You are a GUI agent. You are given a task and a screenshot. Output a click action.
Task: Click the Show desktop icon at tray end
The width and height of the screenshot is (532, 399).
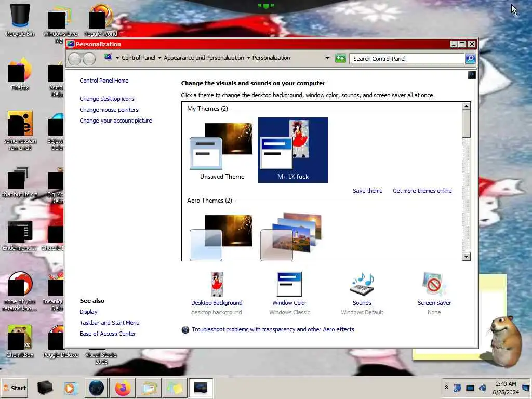point(526,388)
